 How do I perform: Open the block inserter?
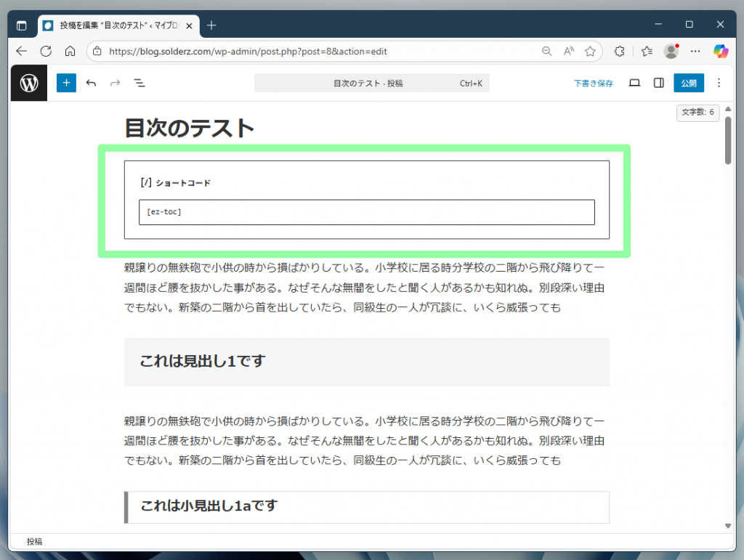tap(66, 83)
